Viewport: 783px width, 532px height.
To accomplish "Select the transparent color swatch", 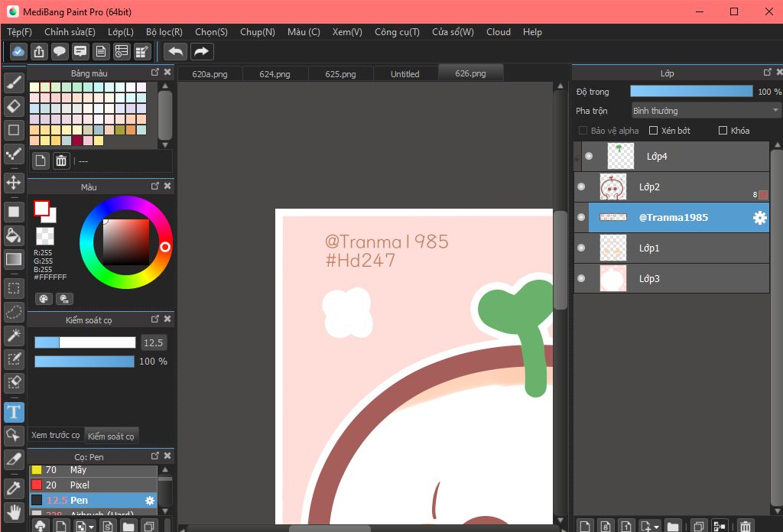I will click(x=45, y=236).
